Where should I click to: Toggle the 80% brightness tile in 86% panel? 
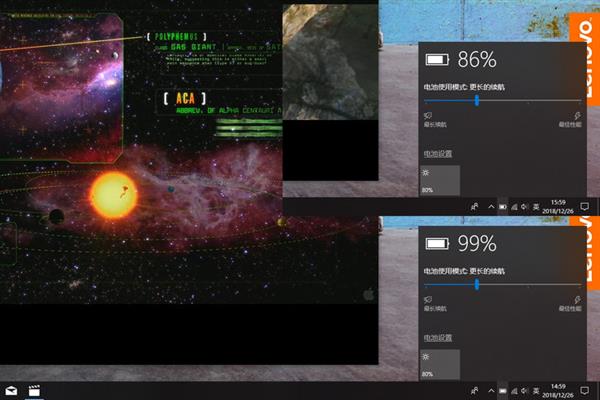[x=440, y=180]
